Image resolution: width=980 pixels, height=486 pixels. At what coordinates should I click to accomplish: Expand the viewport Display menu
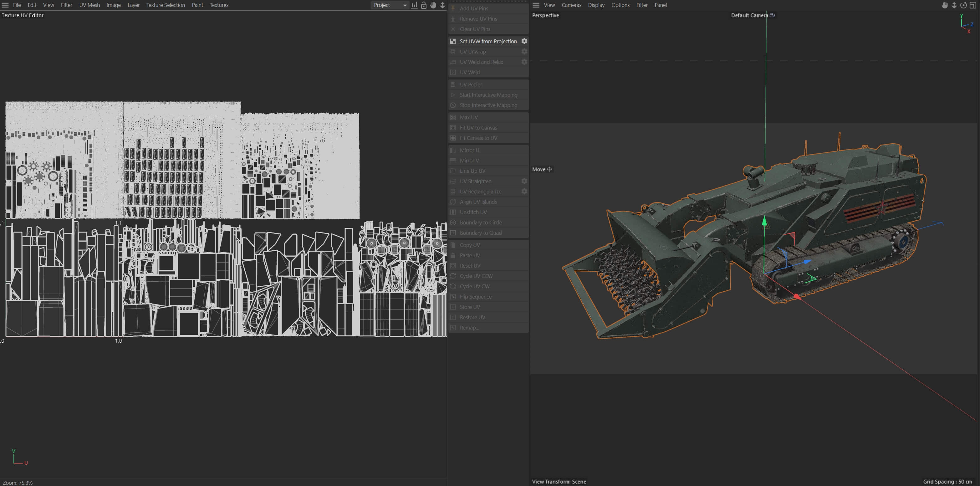pyautogui.click(x=596, y=5)
